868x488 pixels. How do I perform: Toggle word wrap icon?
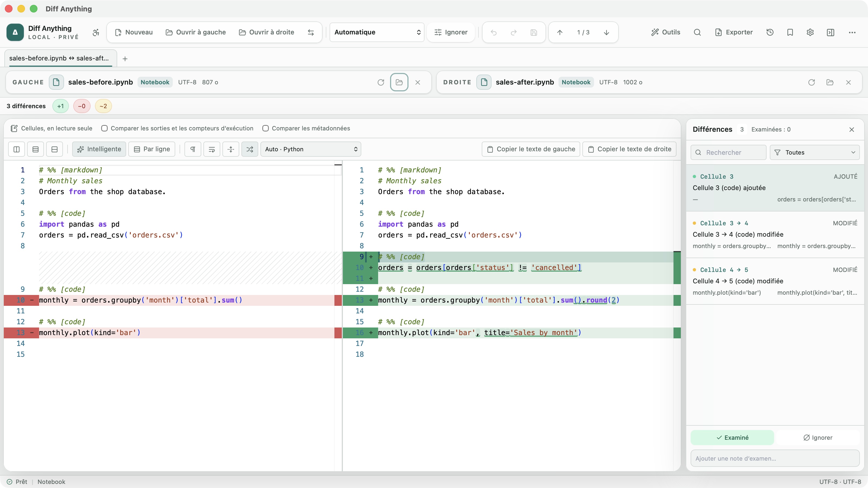click(x=212, y=149)
